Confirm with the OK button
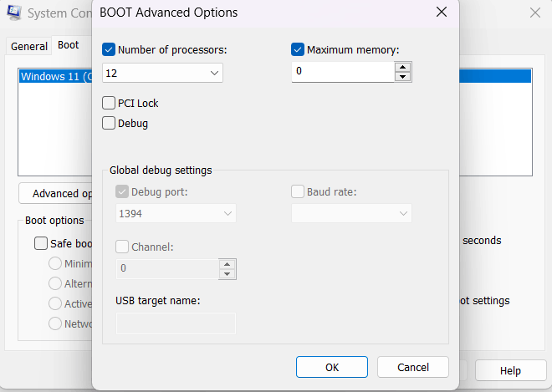The width and height of the screenshot is (552, 392). click(x=332, y=367)
